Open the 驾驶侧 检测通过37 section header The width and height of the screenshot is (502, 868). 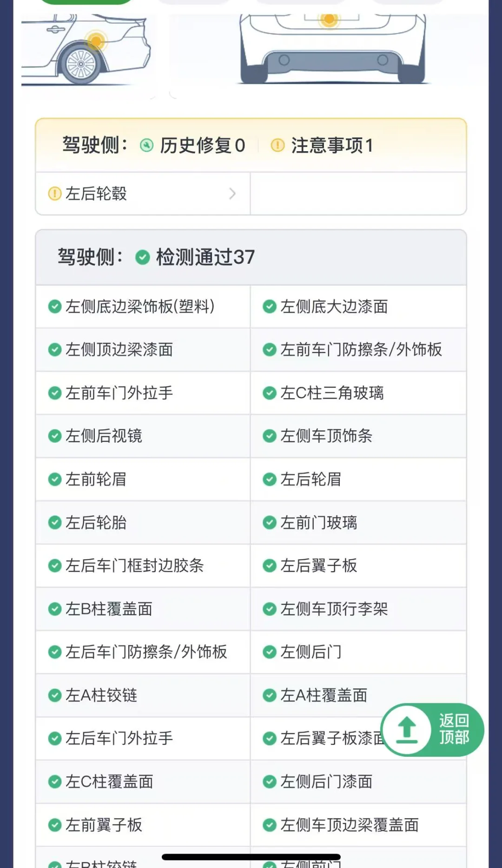[251, 257]
